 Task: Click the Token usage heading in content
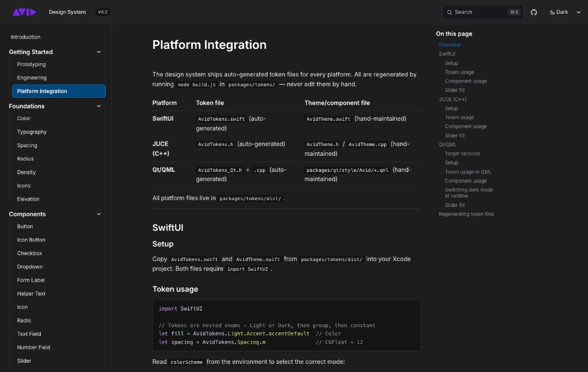175,289
